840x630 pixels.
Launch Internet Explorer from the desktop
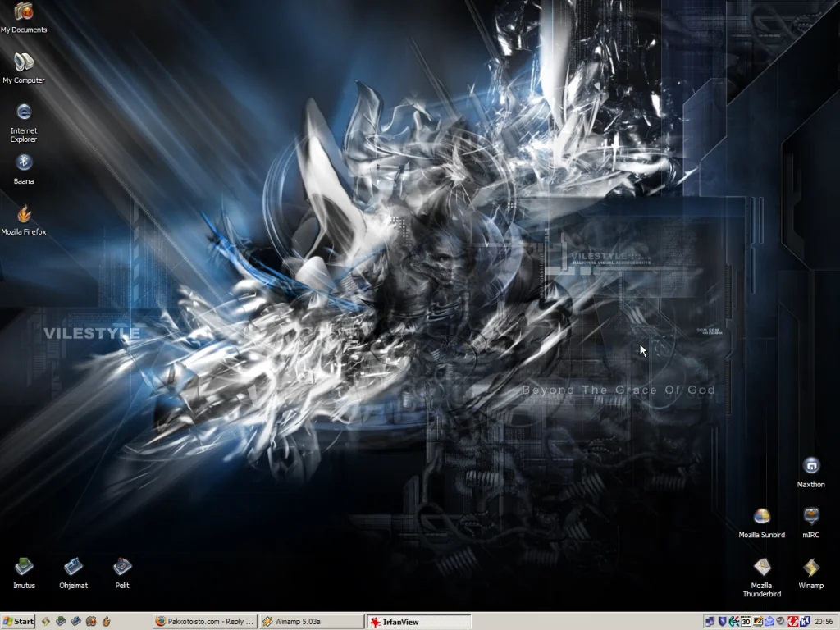(24, 112)
